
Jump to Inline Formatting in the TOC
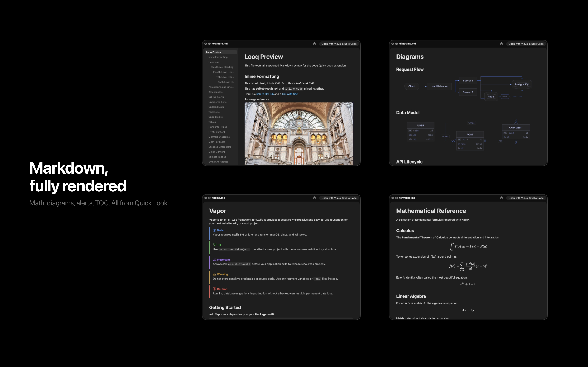click(218, 57)
